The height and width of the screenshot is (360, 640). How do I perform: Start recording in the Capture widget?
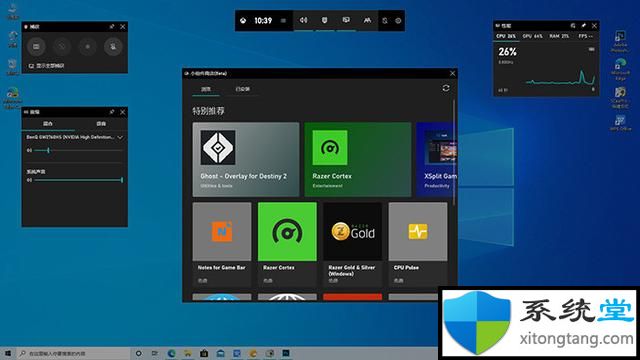tap(87, 47)
